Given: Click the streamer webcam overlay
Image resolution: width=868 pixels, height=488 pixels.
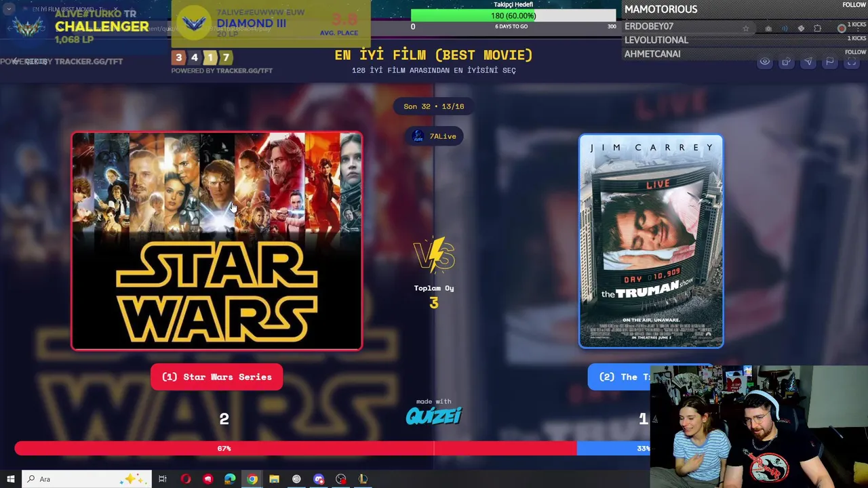Looking at the screenshot, I should click(x=759, y=427).
